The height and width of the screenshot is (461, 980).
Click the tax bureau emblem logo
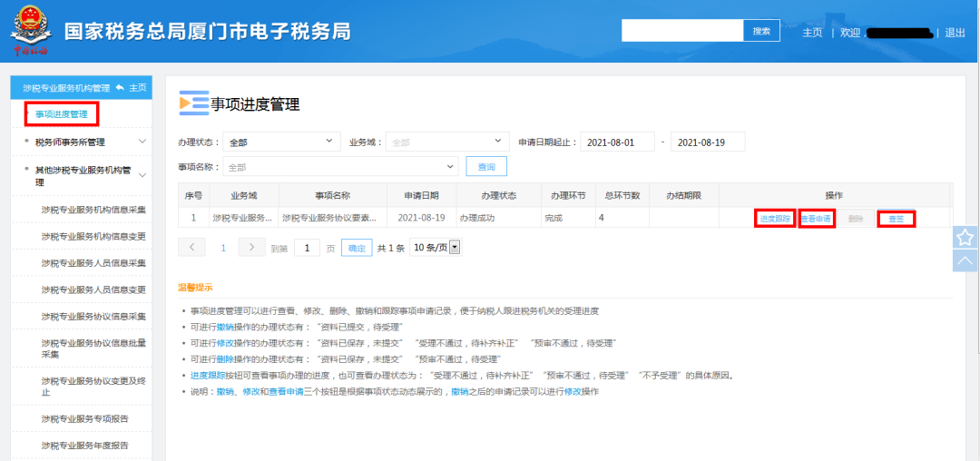31,30
